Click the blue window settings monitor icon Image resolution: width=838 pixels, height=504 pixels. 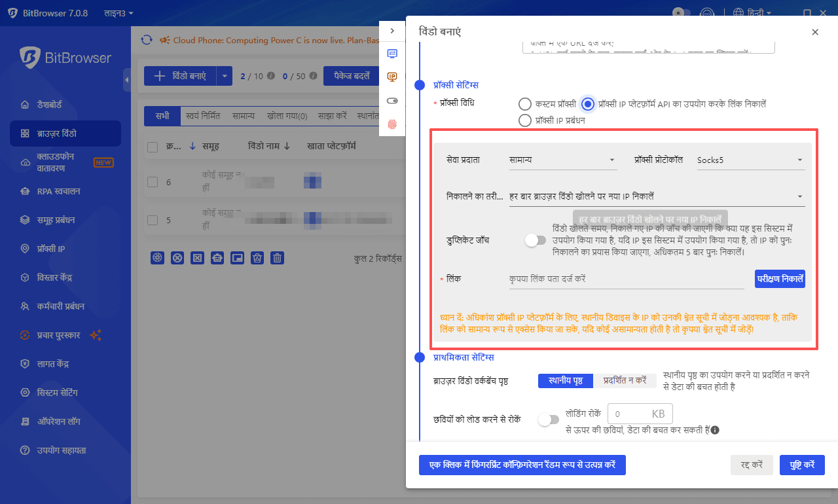point(392,54)
